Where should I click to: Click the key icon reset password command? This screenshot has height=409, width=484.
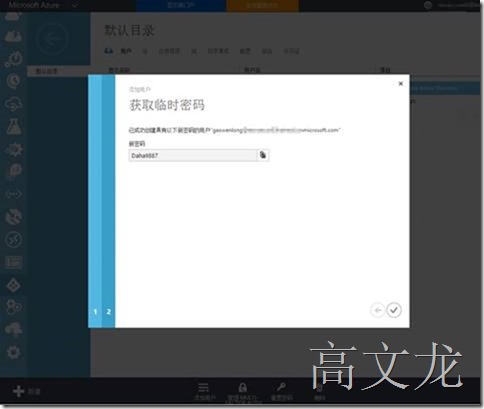(281, 391)
